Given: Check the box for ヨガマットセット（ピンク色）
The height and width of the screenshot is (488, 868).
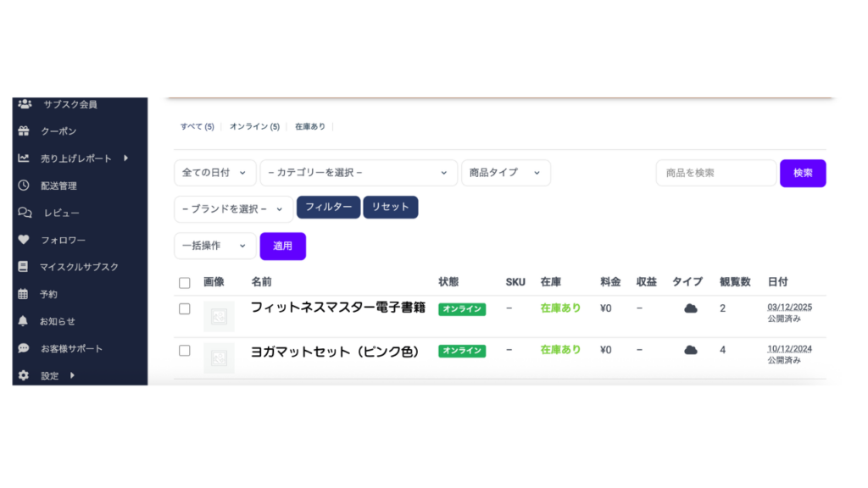Looking at the screenshot, I should [184, 351].
